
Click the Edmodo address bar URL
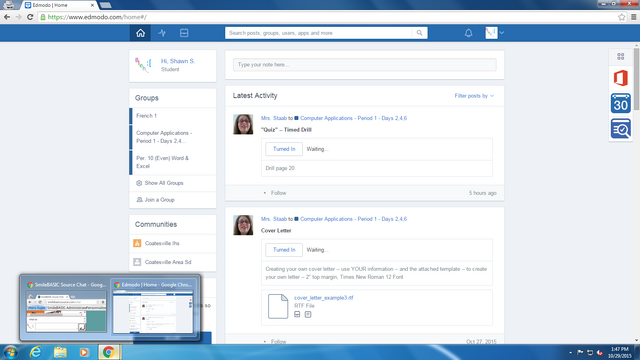point(97,17)
